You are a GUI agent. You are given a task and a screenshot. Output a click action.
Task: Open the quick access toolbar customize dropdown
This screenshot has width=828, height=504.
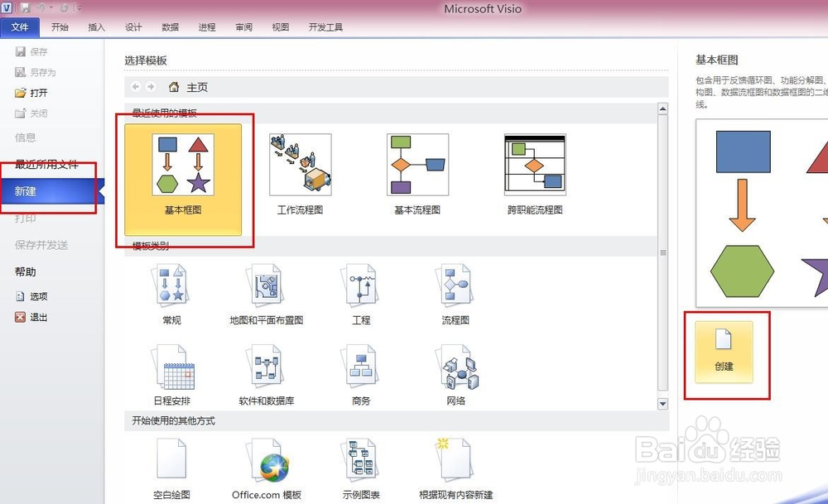click(79, 8)
